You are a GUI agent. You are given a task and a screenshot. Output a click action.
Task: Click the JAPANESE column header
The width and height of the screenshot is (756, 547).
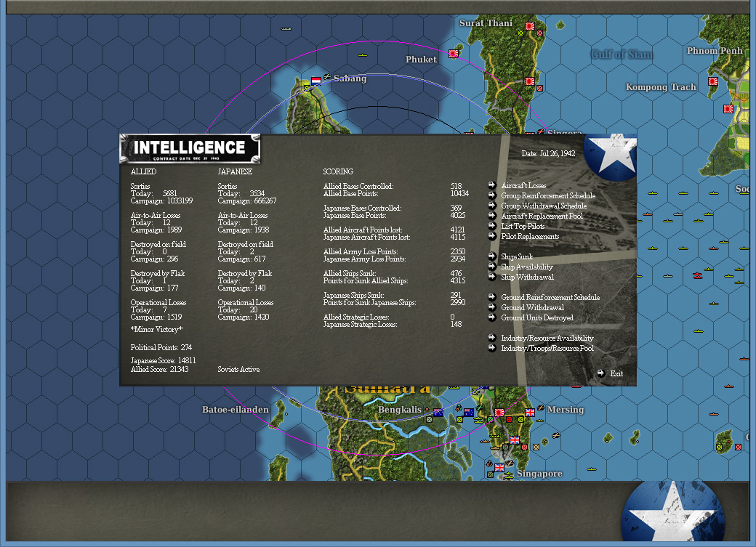tap(235, 171)
